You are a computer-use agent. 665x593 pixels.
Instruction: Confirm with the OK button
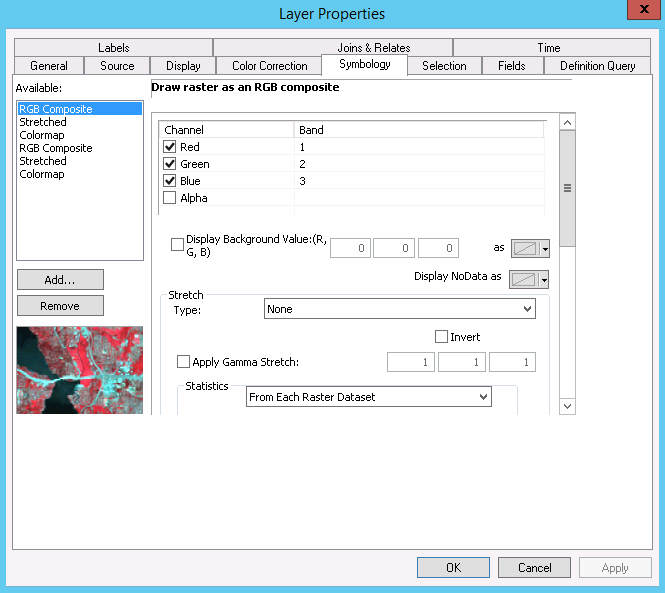pyautogui.click(x=453, y=568)
